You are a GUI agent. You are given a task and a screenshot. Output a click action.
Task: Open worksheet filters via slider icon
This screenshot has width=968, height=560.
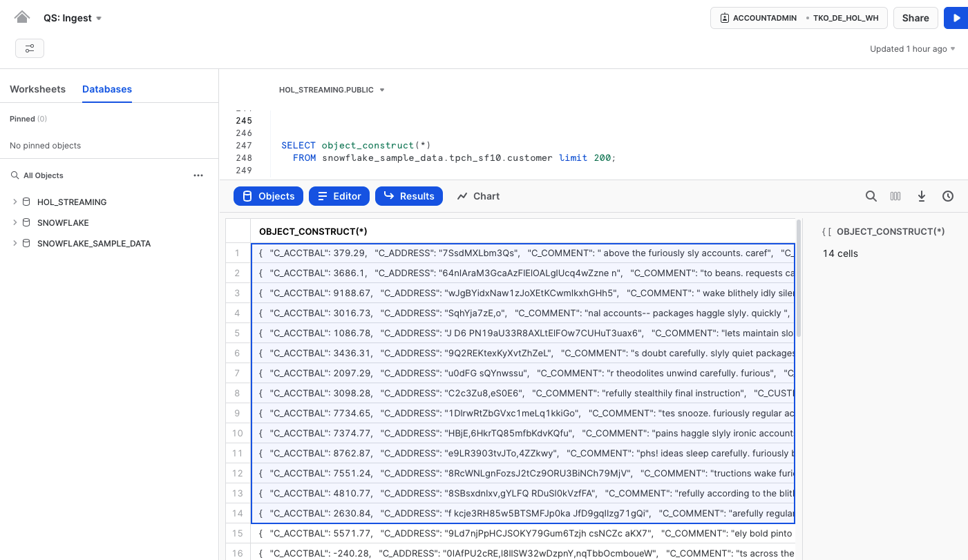point(29,48)
